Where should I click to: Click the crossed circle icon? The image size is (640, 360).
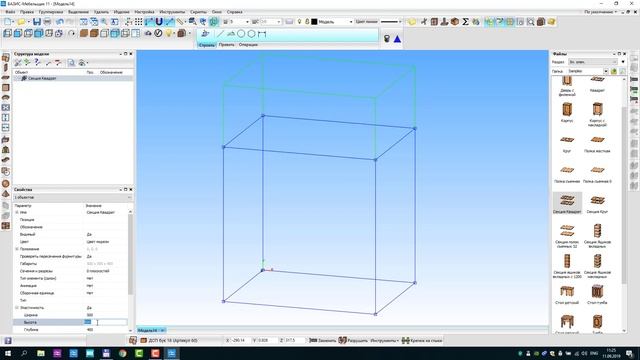click(158, 33)
